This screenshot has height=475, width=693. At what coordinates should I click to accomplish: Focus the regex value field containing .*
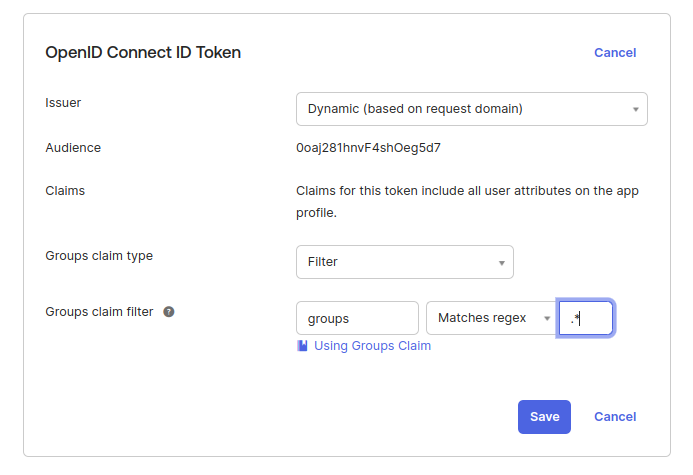pyautogui.click(x=586, y=318)
